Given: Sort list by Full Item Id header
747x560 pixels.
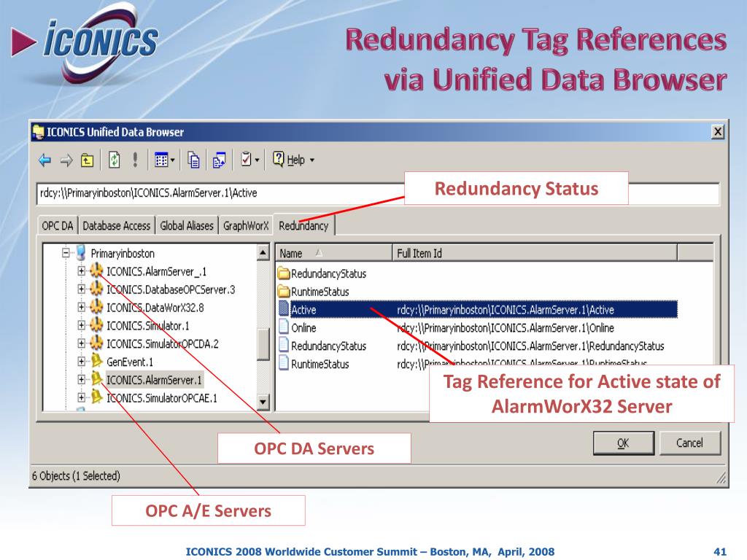Looking at the screenshot, I should tap(535, 253).
